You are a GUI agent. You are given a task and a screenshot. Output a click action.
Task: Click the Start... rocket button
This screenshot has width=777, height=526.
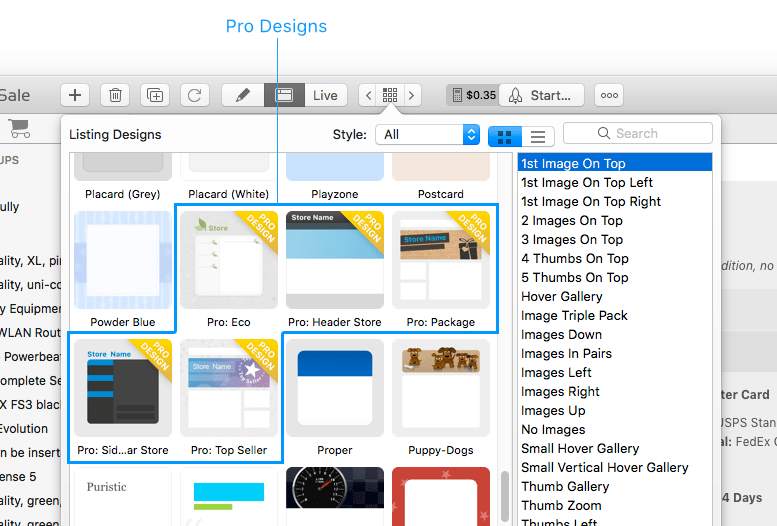541,95
